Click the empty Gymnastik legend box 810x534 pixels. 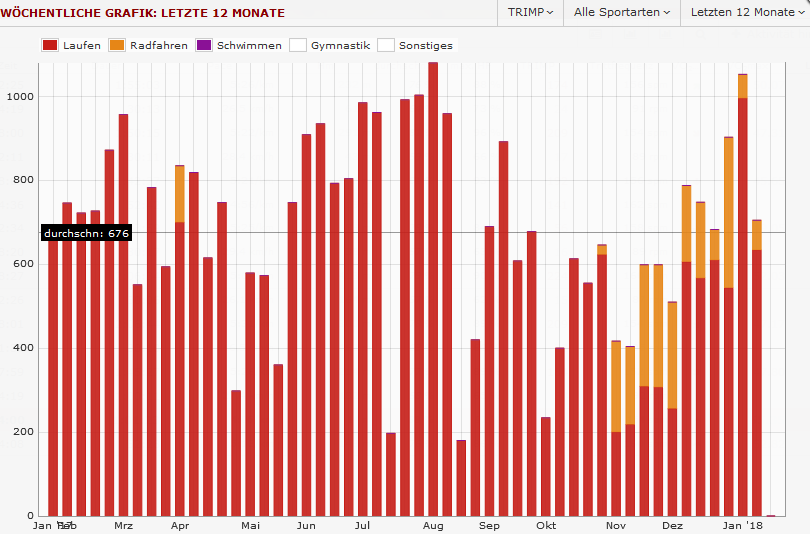point(297,45)
